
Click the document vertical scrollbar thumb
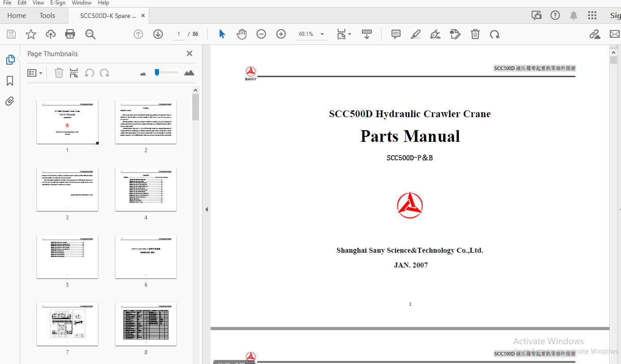point(614,60)
